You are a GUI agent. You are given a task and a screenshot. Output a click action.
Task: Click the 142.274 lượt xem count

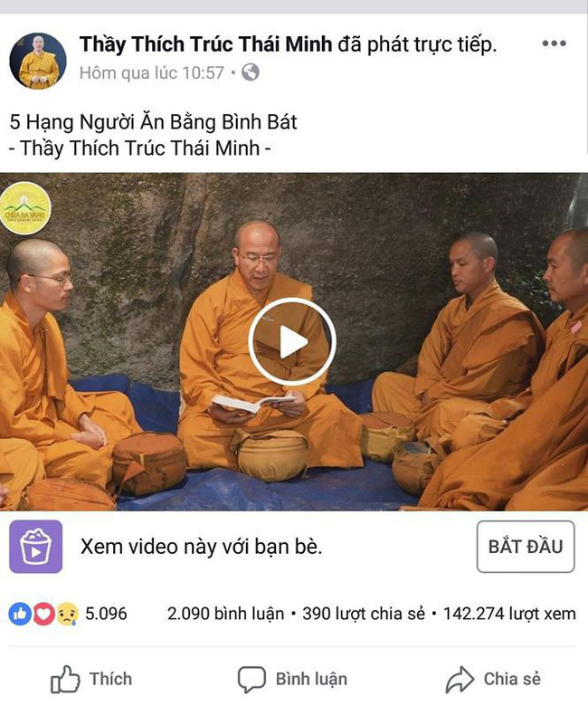[509, 614]
